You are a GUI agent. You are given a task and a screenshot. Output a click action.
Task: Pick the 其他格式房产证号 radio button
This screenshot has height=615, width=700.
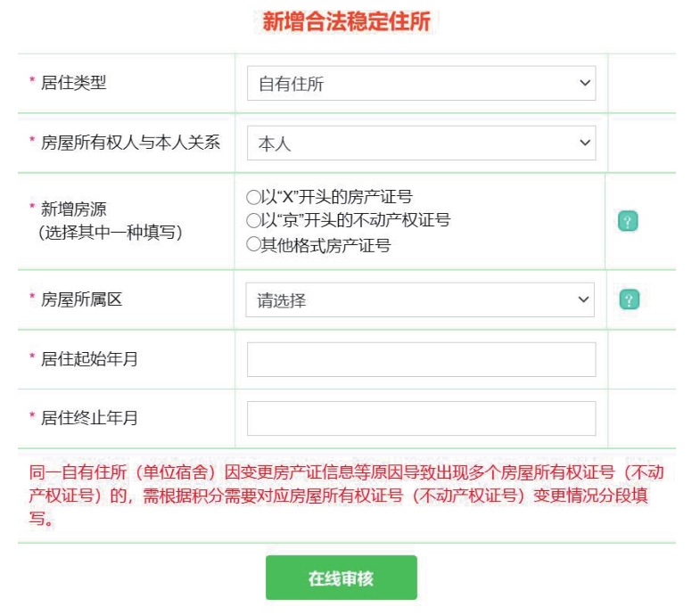click(x=253, y=244)
